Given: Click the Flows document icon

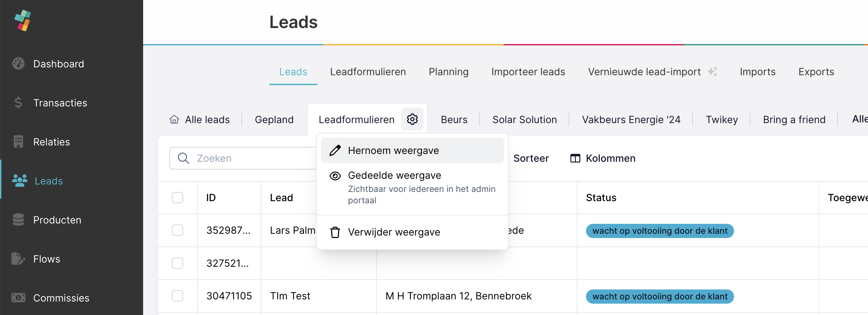Looking at the screenshot, I should click(18, 259).
